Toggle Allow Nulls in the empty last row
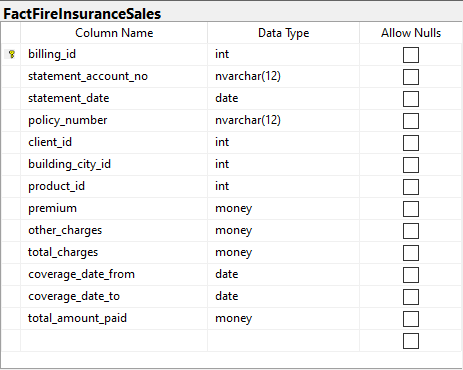The width and height of the screenshot is (463, 370). 411,341
